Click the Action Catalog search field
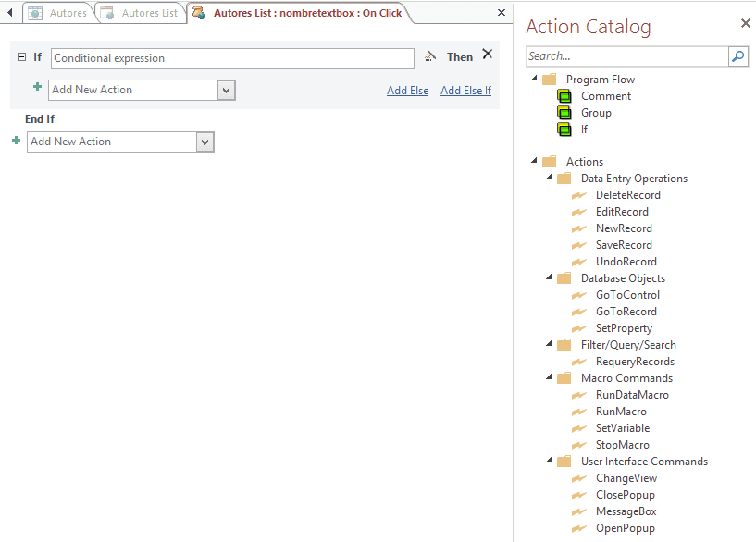 click(627, 56)
